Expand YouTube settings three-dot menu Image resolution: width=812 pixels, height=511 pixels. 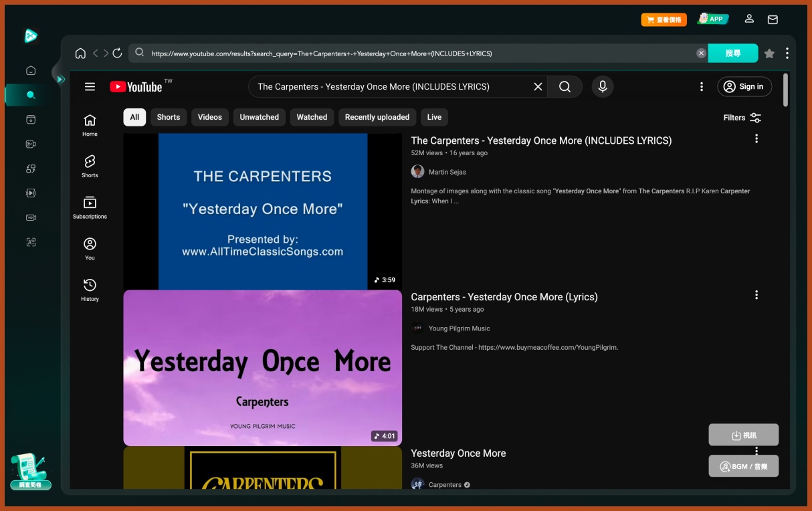(701, 86)
